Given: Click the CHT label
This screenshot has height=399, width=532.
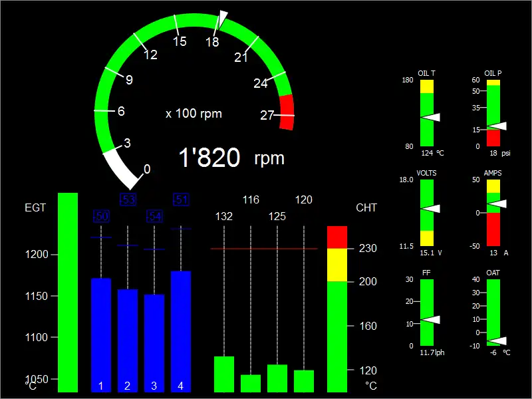Looking at the screenshot, I should tap(366, 207).
